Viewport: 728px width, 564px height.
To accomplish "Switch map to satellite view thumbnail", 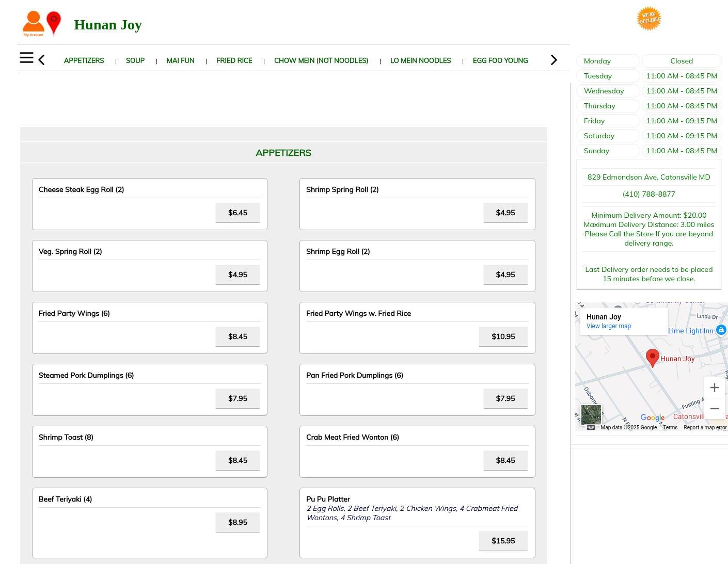I will 591,414.
